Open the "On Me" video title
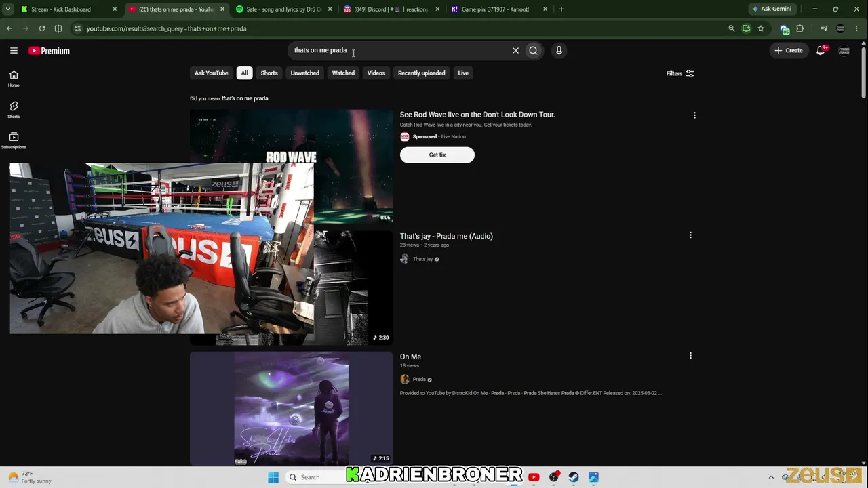This screenshot has width=868, height=488. (x=410, y=357)
